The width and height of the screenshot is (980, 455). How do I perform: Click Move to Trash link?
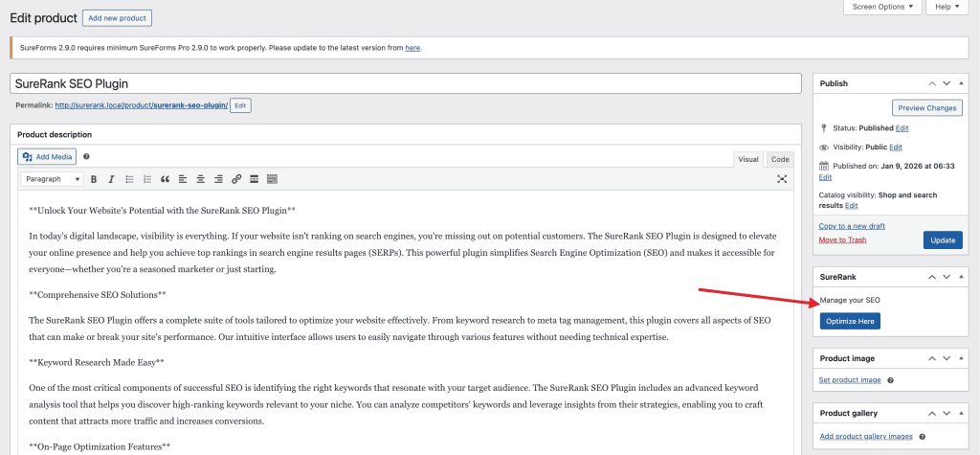pyautogui.click(x=842, y=239)
